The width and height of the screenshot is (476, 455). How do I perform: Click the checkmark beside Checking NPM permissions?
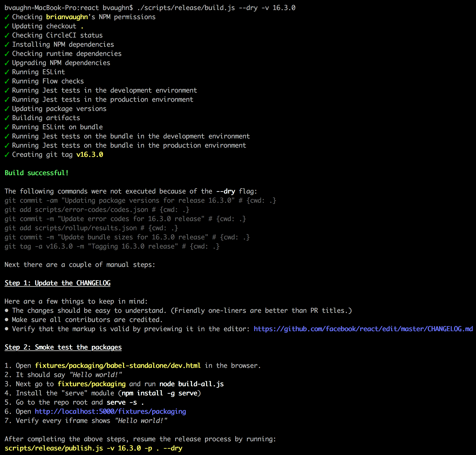tap(6, 17)
